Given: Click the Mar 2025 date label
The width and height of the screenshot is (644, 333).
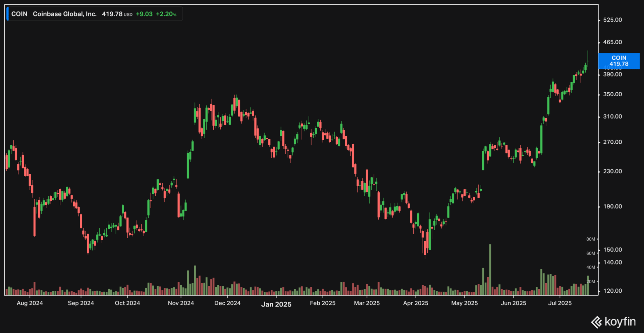Looking at the screenshot, I should coord(367,303).
